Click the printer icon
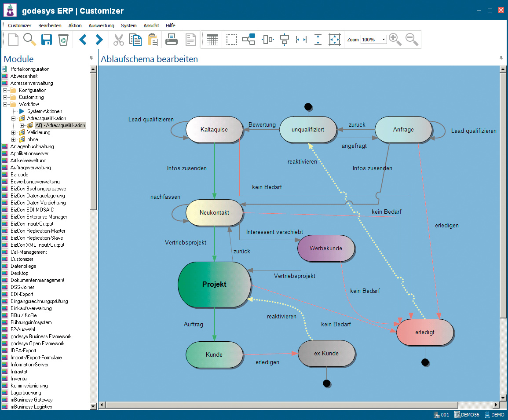The width and height of the screenshot is (508, 420). click(172, 40)
